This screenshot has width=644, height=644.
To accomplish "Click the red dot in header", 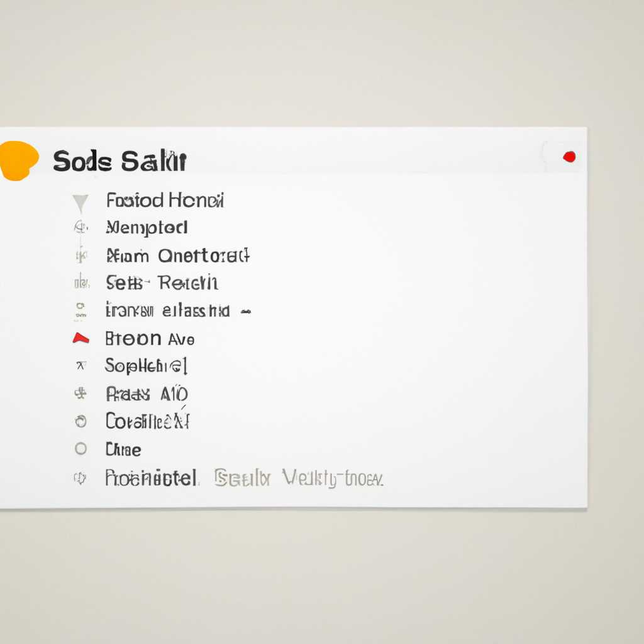I will (x=569, y=157).
